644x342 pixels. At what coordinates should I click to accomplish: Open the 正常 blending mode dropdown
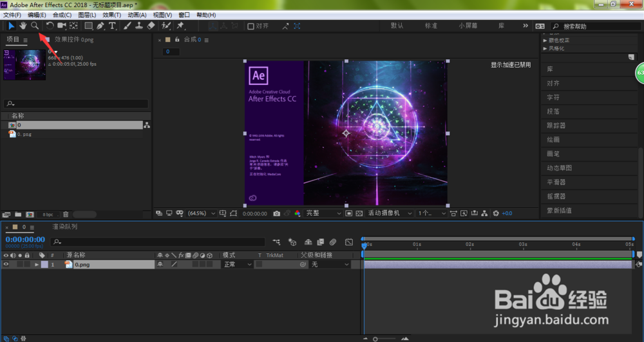click(238, 265)
